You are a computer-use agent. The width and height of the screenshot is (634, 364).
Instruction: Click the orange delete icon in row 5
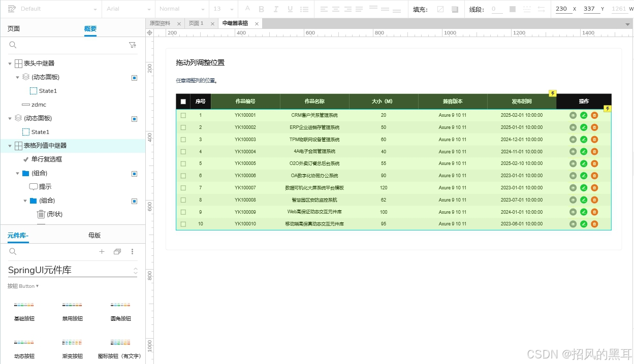(x=594, y=163)
